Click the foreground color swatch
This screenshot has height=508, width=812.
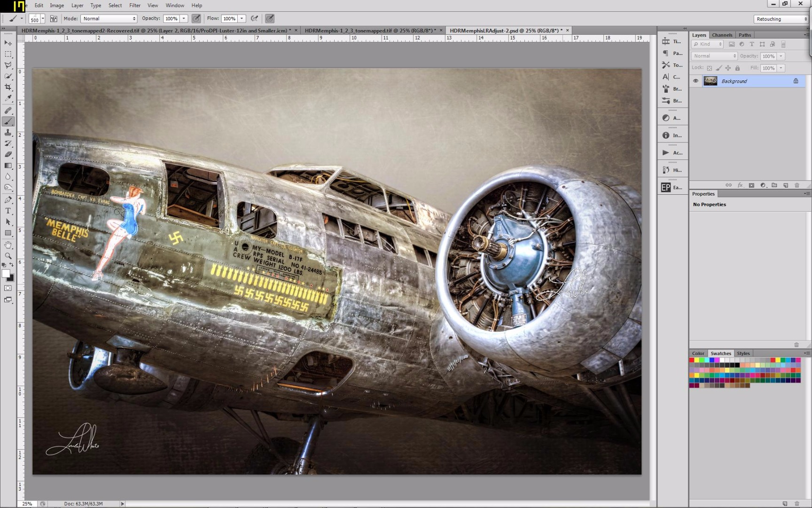click(6, 274)
